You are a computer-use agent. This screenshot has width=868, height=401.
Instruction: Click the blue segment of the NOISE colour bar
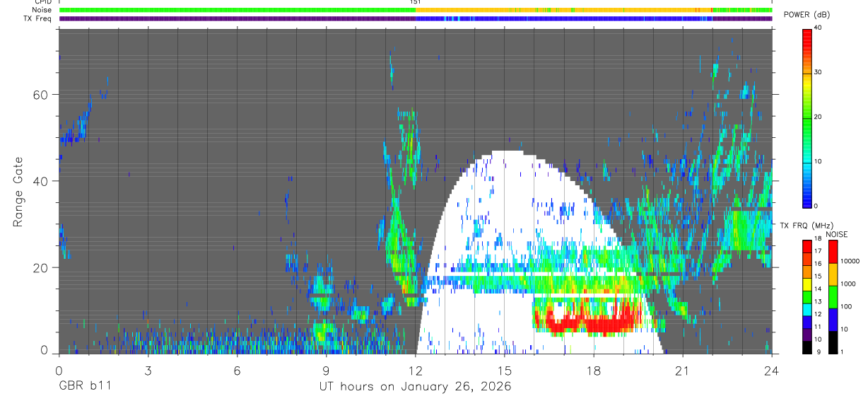(x=833, y=320)
